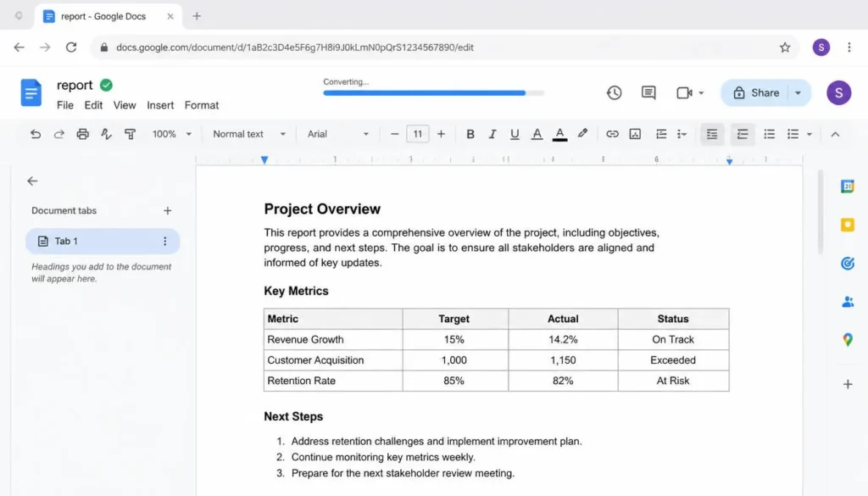Expand the Share options arrow
This screenshot has width=868, height=496.
tap(798, 93)
